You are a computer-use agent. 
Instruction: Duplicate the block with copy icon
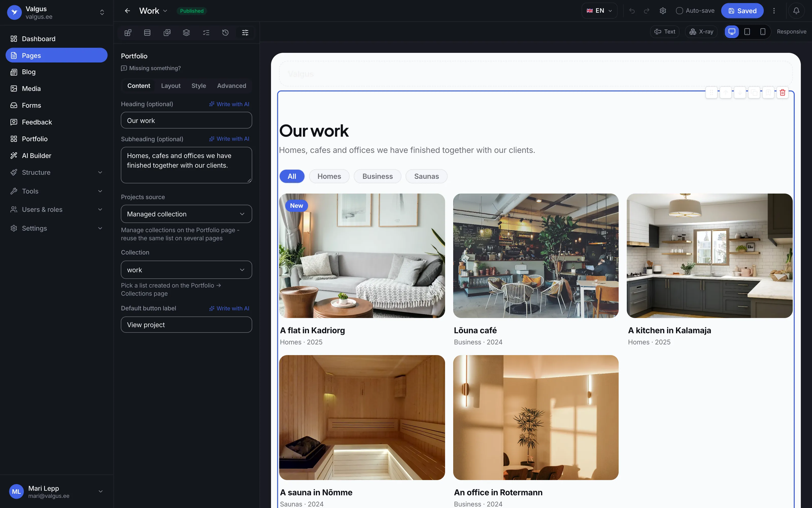tap(754, 92)
